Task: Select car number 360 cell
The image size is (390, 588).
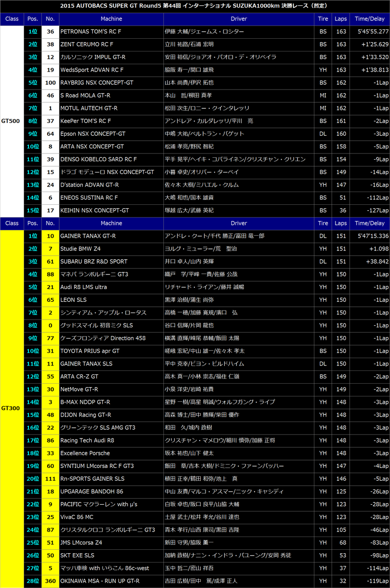Action: point(50,581)
